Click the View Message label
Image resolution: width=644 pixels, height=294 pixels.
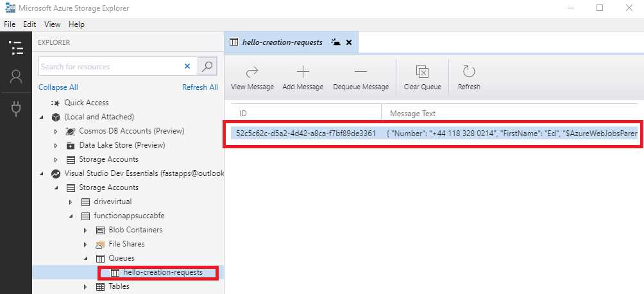coord(252,87)
